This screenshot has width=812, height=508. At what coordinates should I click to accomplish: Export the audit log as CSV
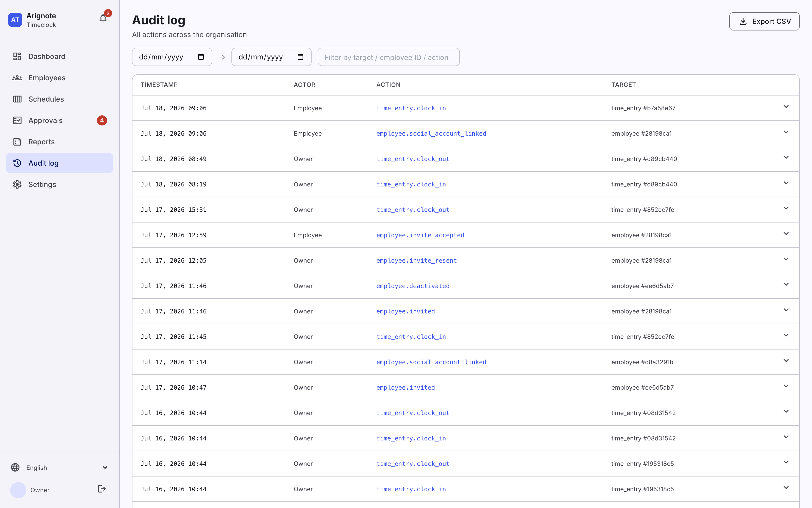764,22
